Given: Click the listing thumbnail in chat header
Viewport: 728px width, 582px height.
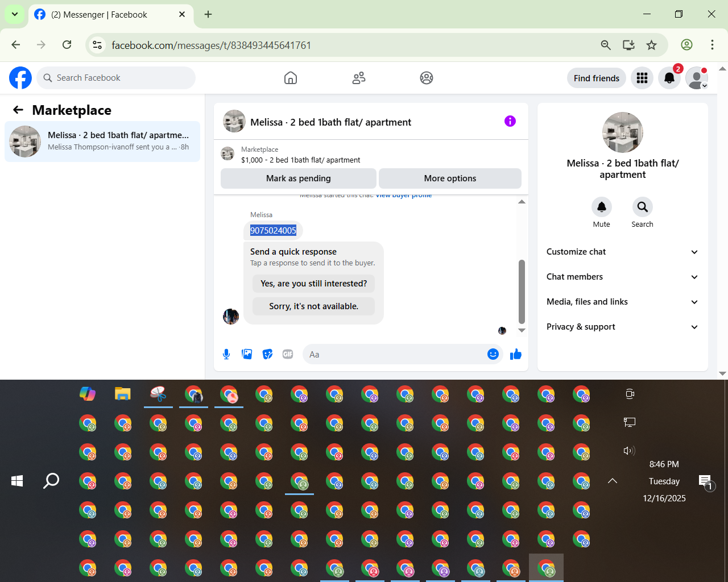Looking at the screenshot, I should (x=234, y=121).
